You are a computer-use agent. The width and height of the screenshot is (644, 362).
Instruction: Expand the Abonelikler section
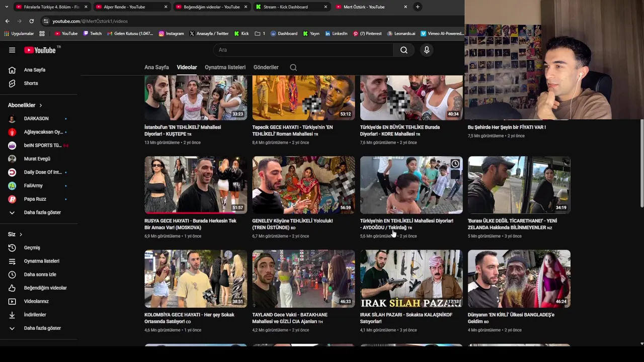25,105
